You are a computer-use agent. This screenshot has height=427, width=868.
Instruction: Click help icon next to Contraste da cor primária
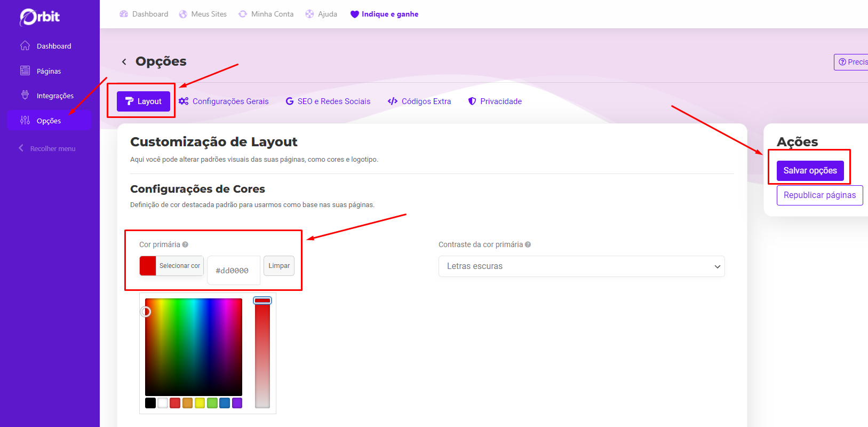point(528,244)
